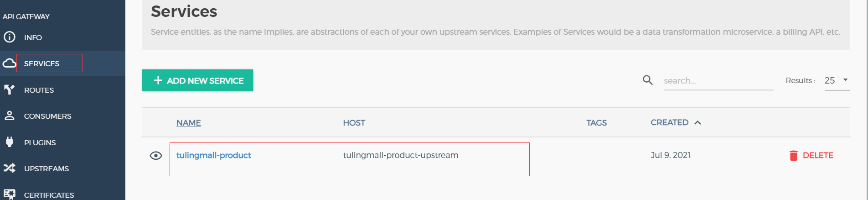Screen dimensions: 868x200
Task: Click Add New Service button
Action: coord(197,80)
